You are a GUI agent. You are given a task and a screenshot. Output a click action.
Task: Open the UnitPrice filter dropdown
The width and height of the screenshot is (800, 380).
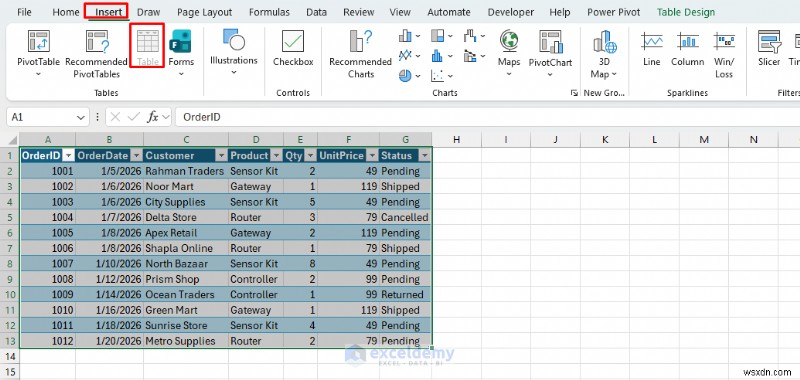tap(372, 156)
